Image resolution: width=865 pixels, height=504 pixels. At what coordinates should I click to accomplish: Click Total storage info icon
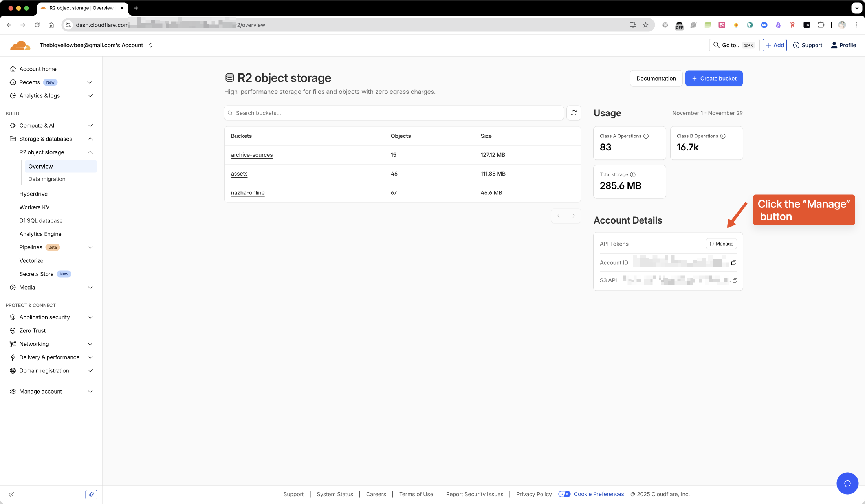632,174
